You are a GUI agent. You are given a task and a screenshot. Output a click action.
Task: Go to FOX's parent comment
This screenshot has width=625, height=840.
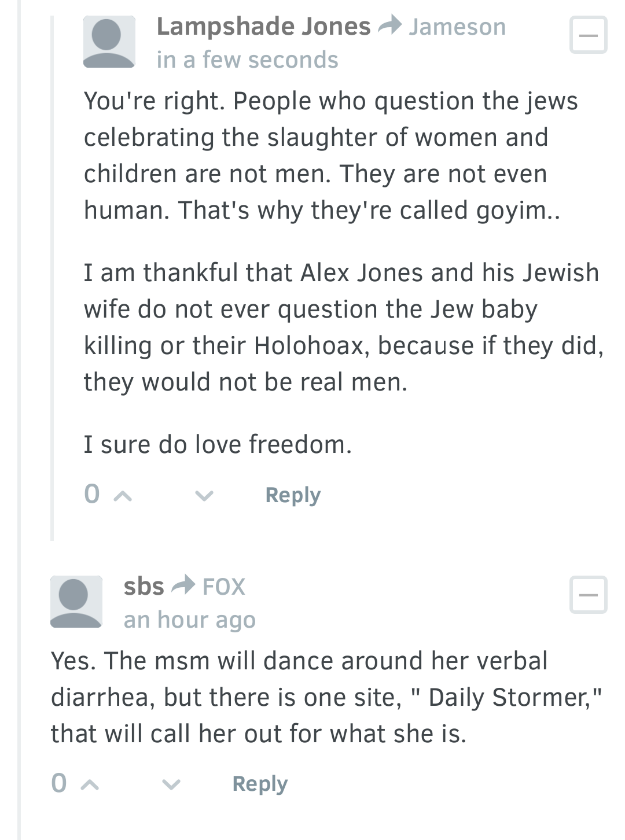[x=224, y=587]
